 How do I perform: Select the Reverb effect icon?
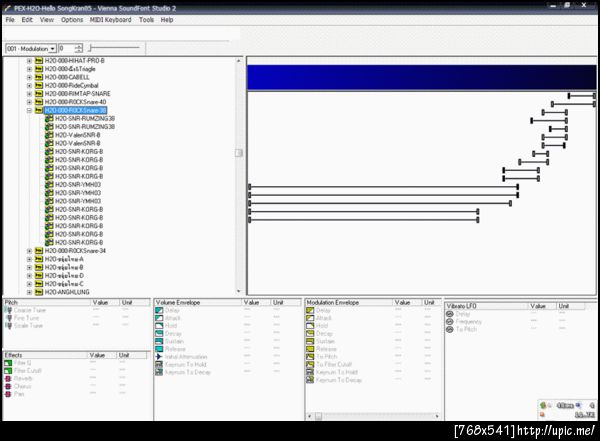8,378
